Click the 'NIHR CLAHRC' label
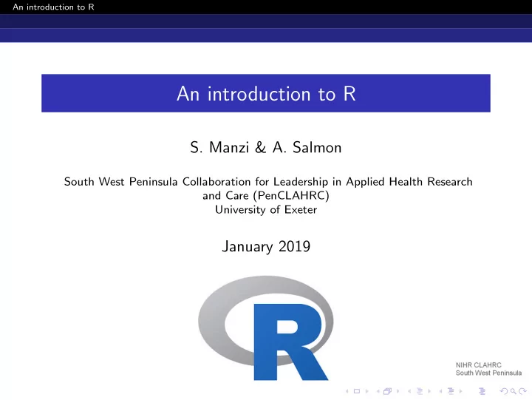532x400 pixels. pyautogui.click(x=478, y=365)
